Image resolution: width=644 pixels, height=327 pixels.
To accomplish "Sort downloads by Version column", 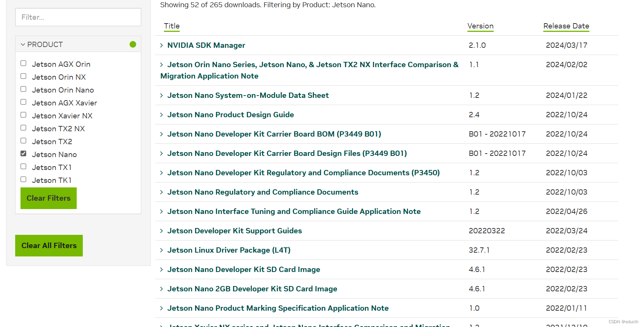I will click(480, 26).
